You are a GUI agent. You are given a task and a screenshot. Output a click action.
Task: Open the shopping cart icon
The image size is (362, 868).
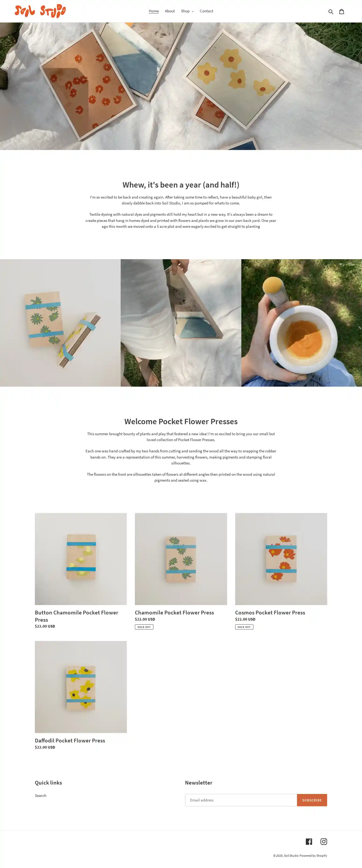pos(341,12)
